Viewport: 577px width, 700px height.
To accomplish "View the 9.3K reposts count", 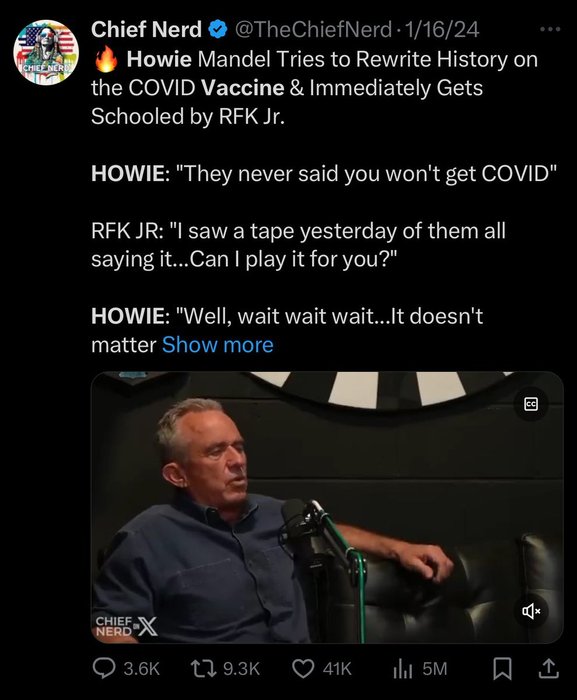I will tap(241, 669).
